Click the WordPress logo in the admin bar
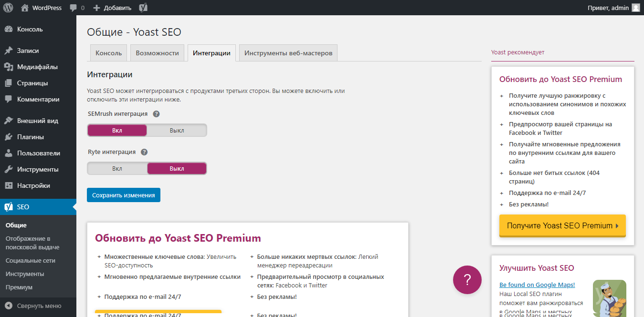This screenshot has height=317, width=644. 8,7
